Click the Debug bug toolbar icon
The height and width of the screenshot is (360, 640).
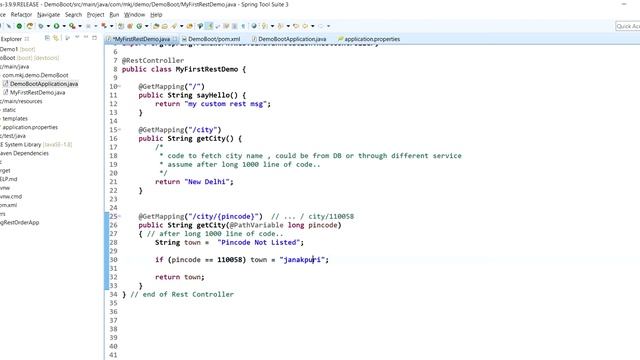41,26
